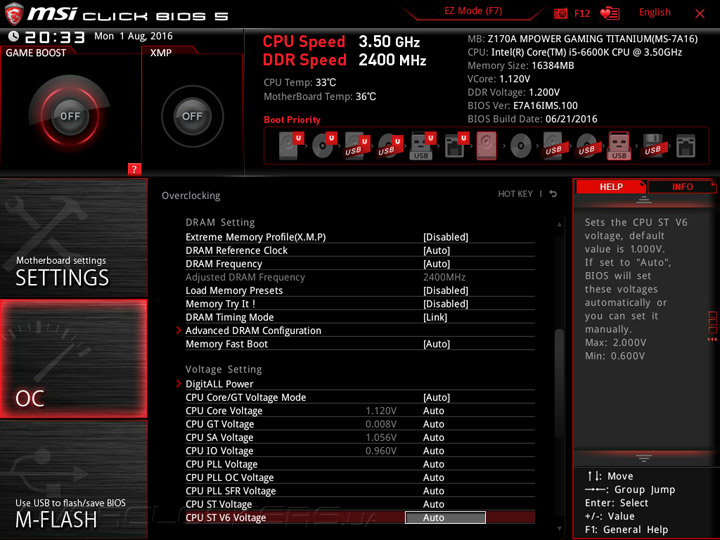Image resolution: width=720 pixels, height=540 pixels.
Task: Select the legacy CD/DVD boot icon without badge
Action: click(520, 146)
